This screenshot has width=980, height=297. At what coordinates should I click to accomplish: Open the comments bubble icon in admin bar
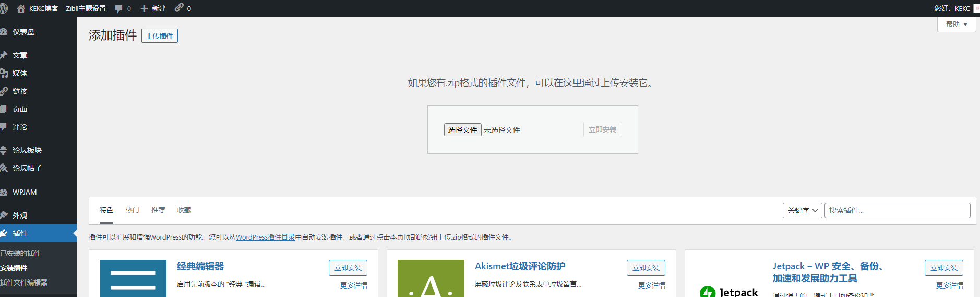pos(119,8)
